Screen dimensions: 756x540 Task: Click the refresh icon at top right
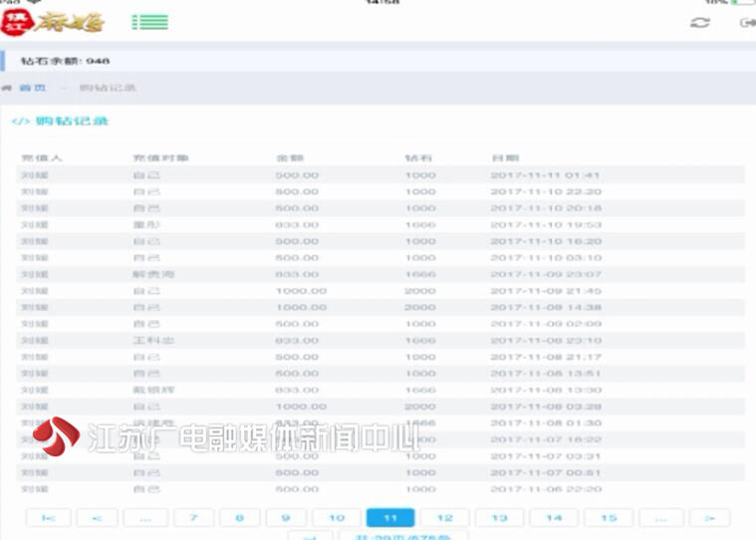[700, 22]
